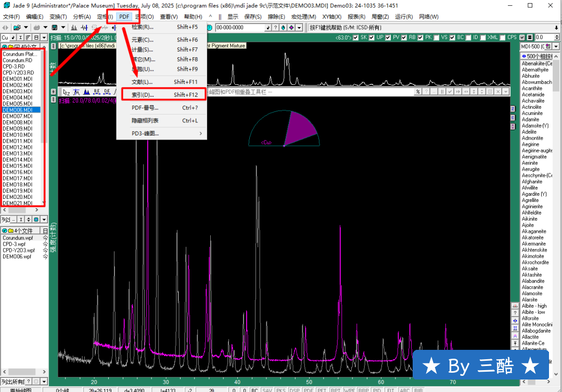Click the blue peak profile fitting icon

[86, 92]
